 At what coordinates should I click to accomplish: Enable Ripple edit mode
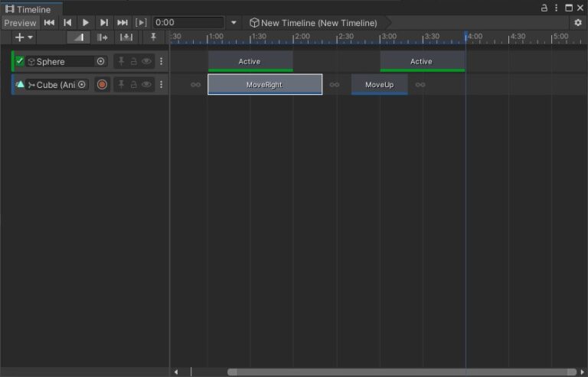(x=103, y=37)
